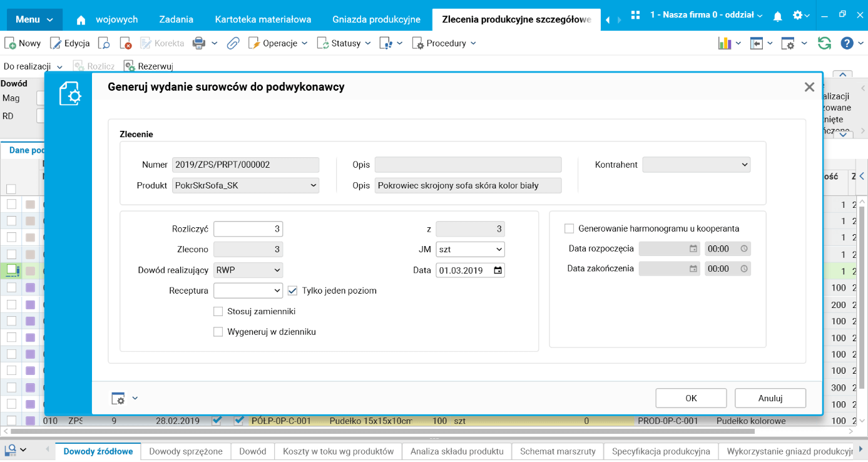Viewport: 868px width, 462px height.
Task: Click the footprints tracking icon
Action: [386, 43]
